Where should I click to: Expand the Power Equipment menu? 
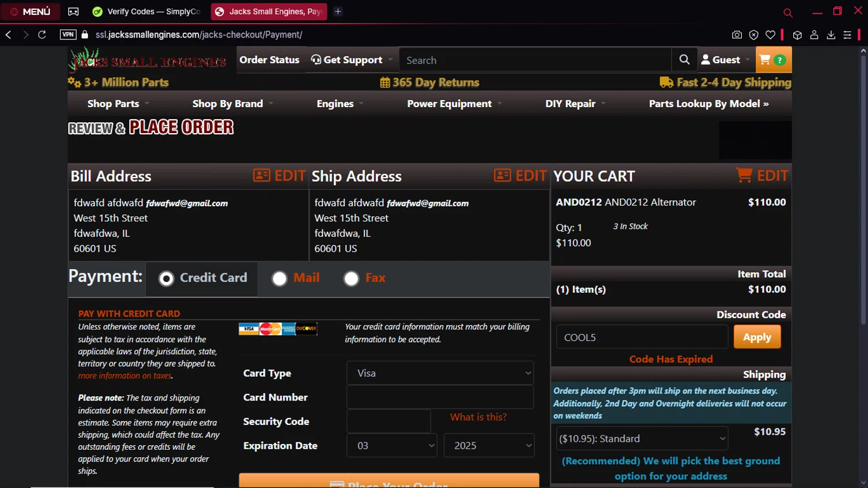pos(454,104)
